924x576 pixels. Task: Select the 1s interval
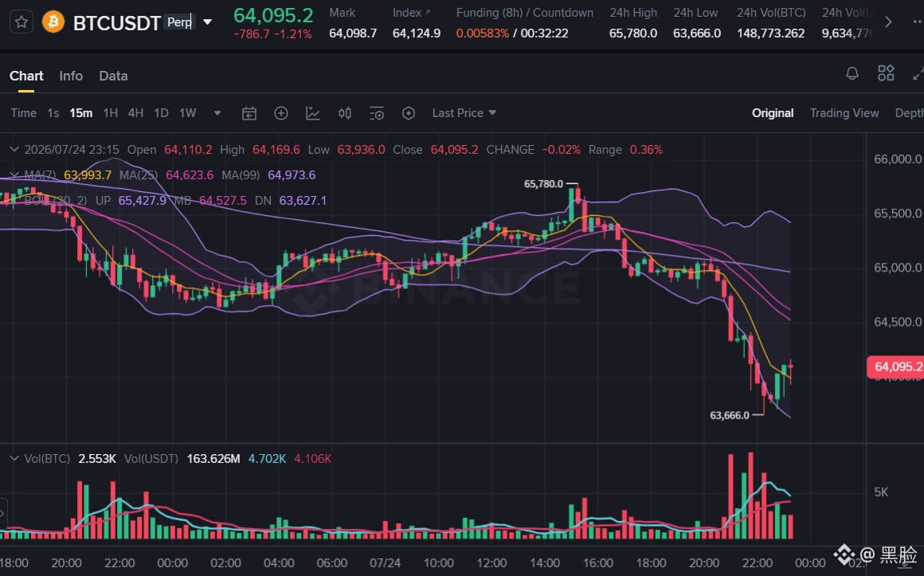(53, 113)
